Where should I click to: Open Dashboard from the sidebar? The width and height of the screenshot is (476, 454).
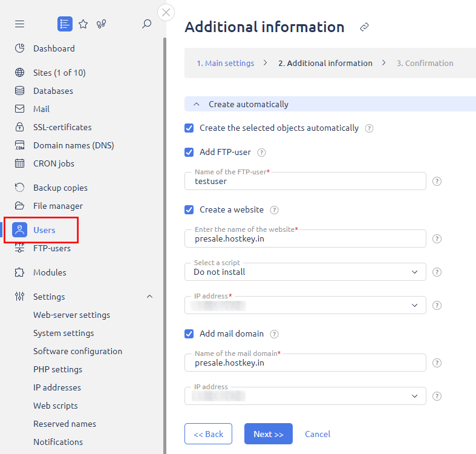tap(53, 48)
